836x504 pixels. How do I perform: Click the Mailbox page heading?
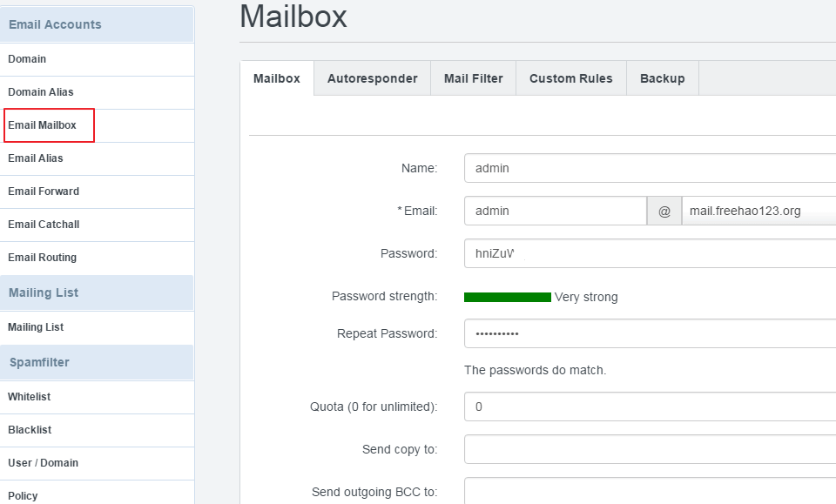293,17
